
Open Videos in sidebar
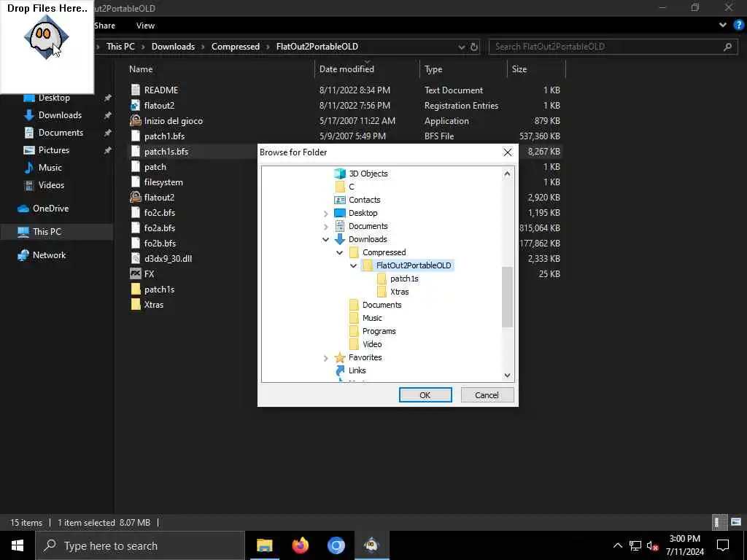tap(51, 184)
